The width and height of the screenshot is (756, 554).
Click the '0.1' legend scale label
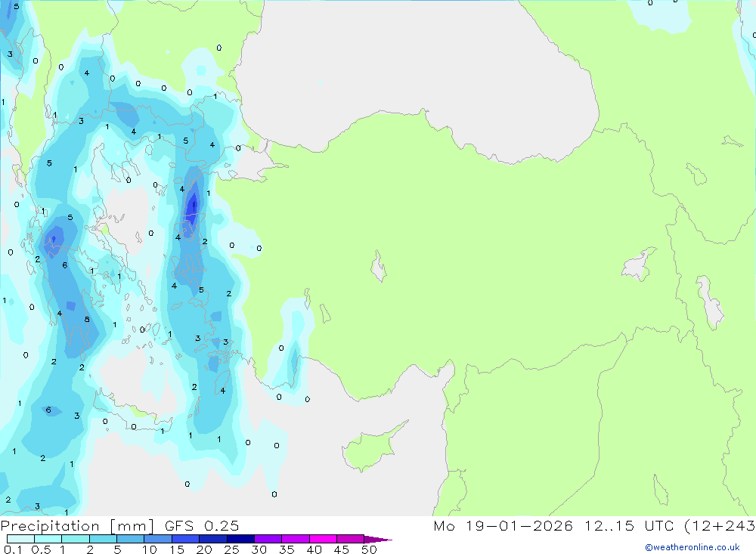(x=13, y=549)
